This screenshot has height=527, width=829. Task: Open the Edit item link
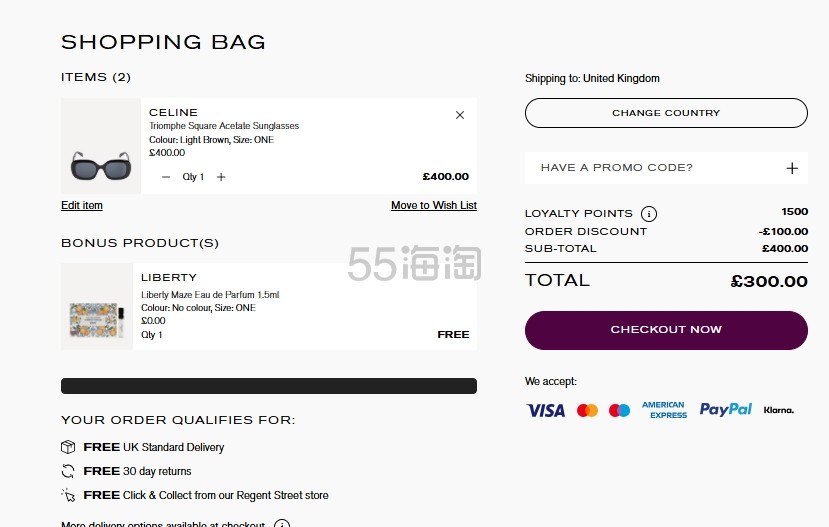click(x=82, y=206)
